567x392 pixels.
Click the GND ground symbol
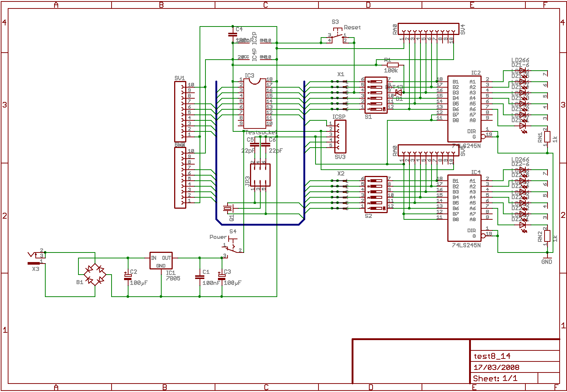point(547,257)
